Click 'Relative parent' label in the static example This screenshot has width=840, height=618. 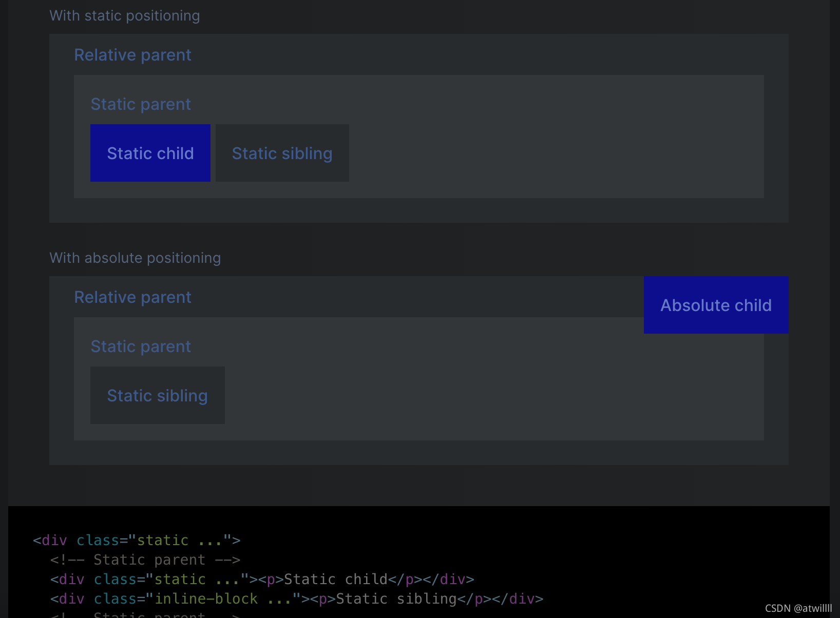coord(132,55)
